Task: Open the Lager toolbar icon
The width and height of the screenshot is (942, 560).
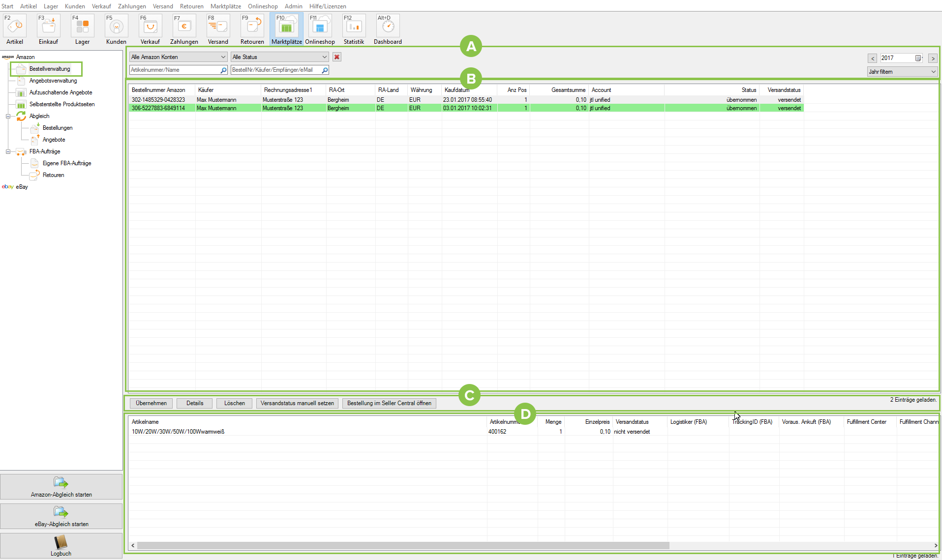Action: tap(82, 29)
